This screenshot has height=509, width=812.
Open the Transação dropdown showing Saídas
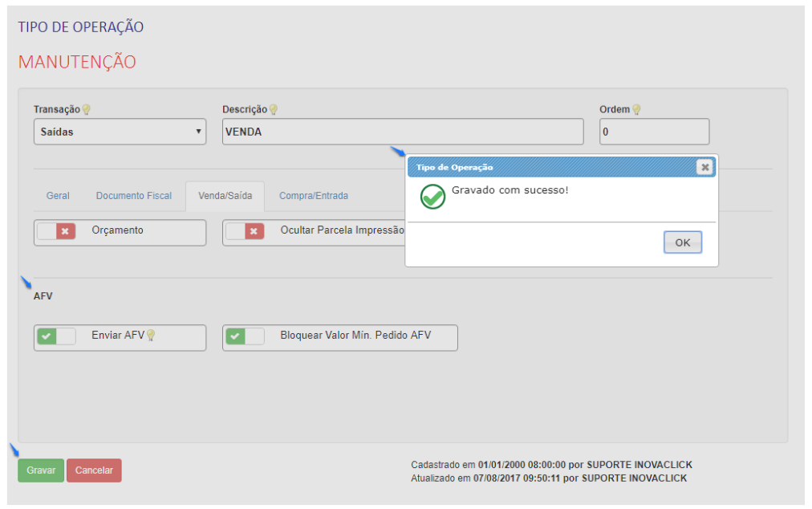(120, 132)
